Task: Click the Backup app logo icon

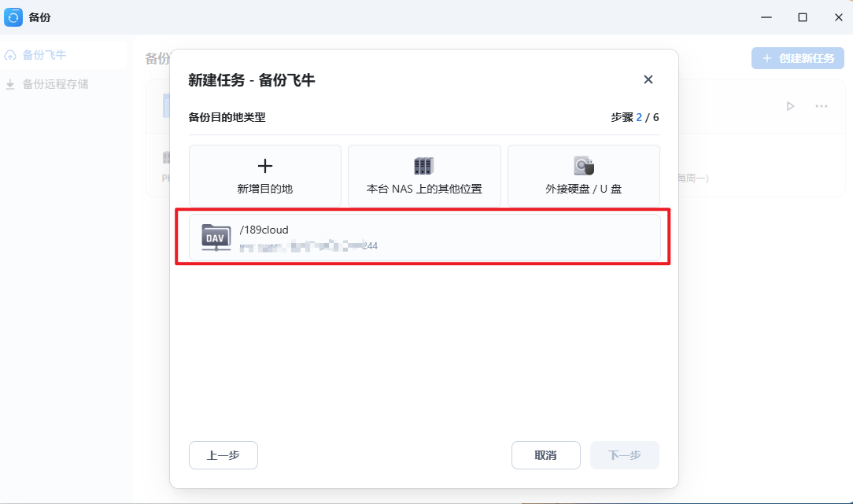Action: pyautogui.click(x=13, y=17)
